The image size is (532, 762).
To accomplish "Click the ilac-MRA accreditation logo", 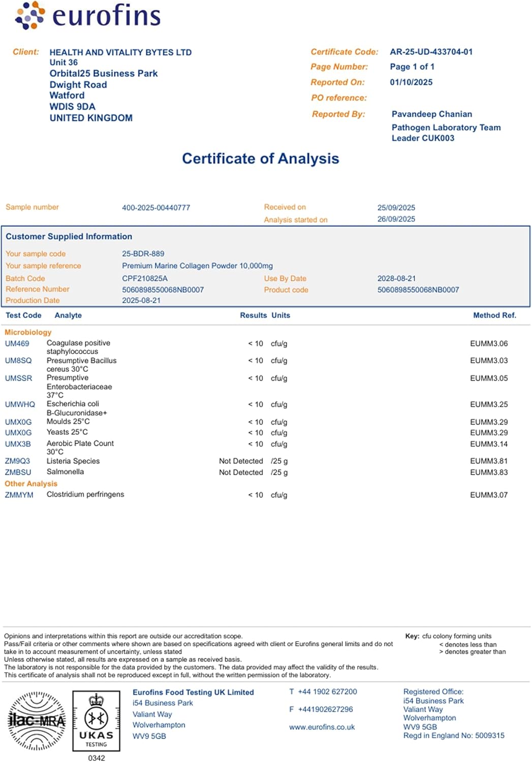I will click(37, 721).
